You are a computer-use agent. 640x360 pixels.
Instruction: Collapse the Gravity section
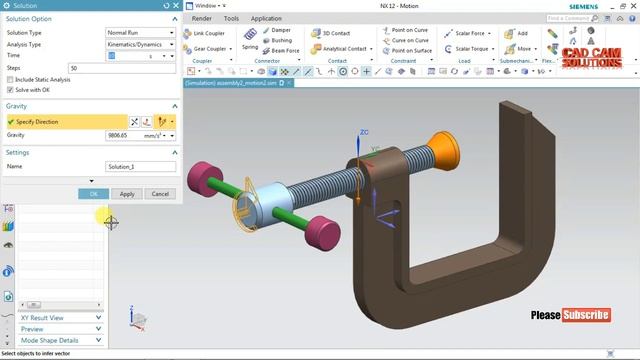click(175, 106)
